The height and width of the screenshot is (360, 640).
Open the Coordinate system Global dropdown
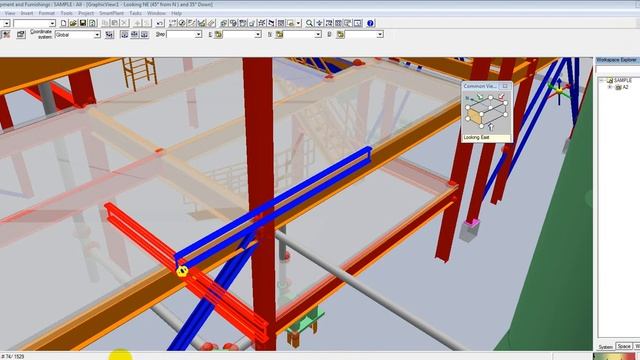click(97, 35)
